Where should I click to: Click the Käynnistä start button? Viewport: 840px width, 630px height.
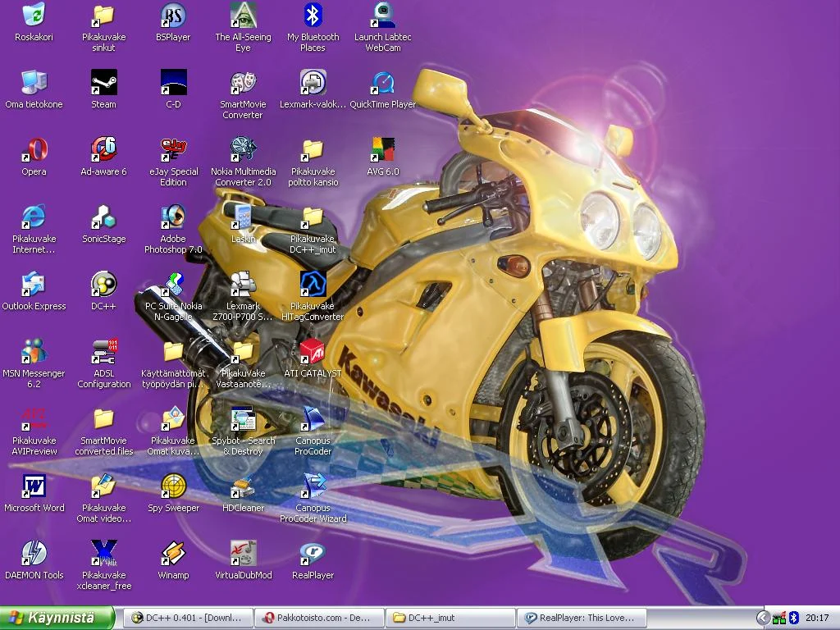[x=57, y=618]
